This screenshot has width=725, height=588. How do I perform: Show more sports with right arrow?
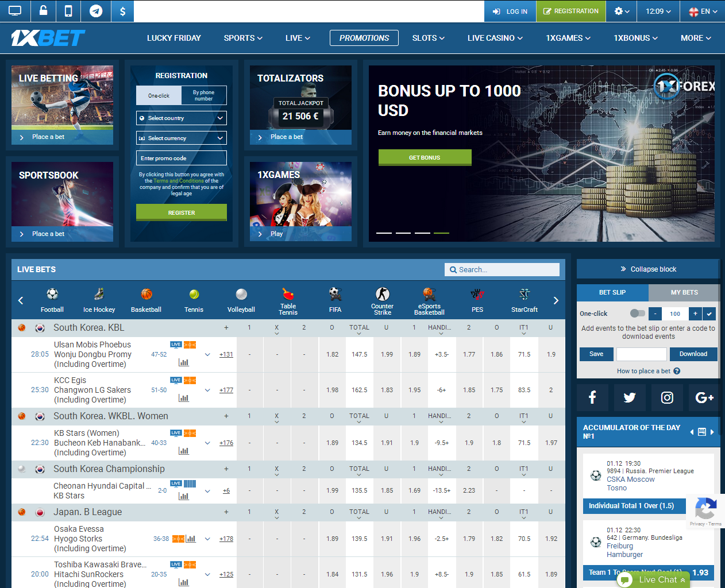[556, 300]
